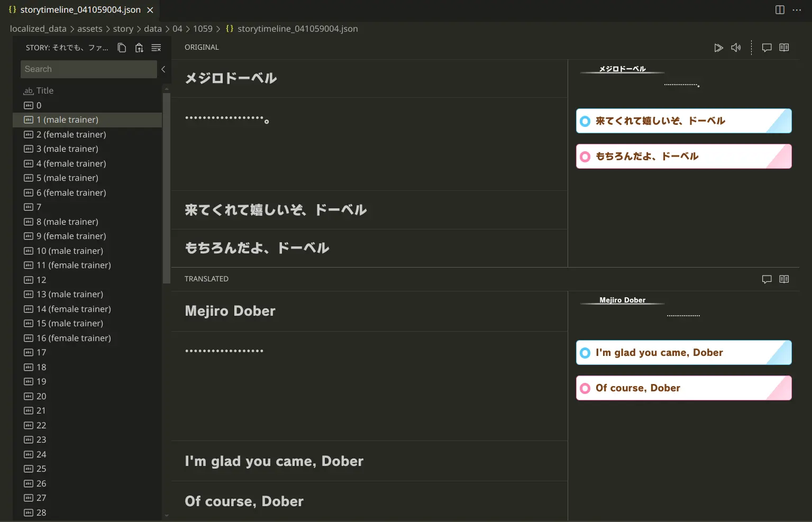Click the comment bubble icon in TRANSLATED header
The image size is (812, 522).
point(767,279)
